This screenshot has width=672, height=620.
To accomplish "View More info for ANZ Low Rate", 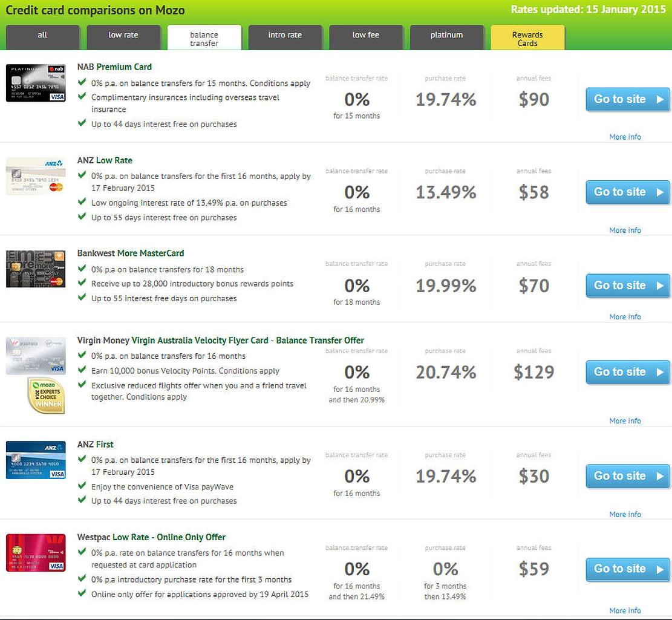I will tap(625, 230).
